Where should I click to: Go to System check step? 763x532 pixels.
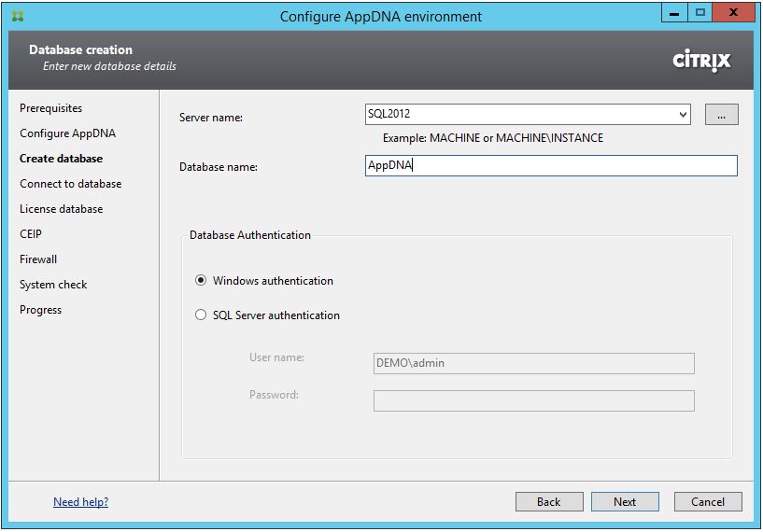coord(53,285)
